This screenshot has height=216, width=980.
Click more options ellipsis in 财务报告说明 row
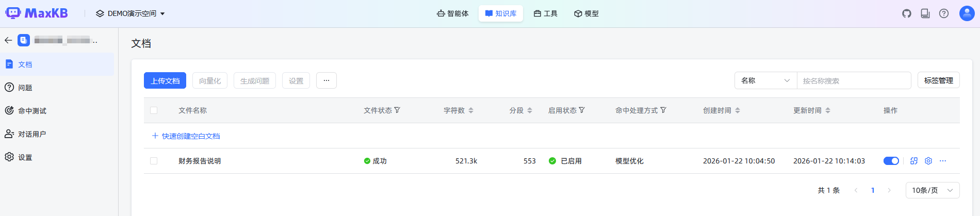pos(943,161)
